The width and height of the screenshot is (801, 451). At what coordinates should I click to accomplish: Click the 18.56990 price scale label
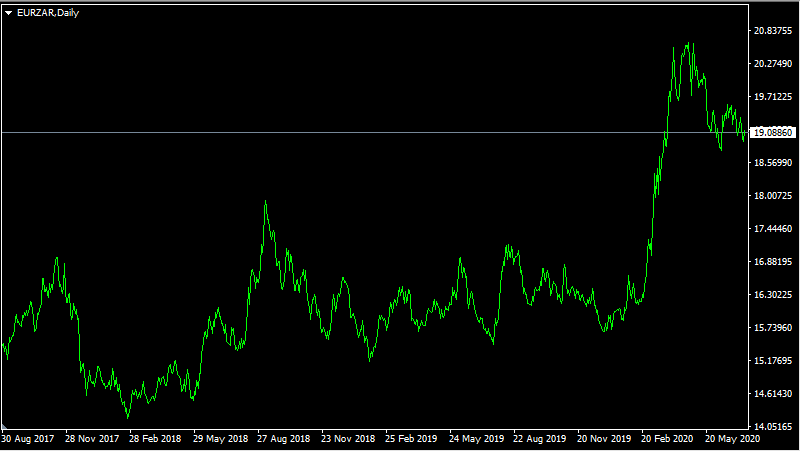(x=773, y=163)
